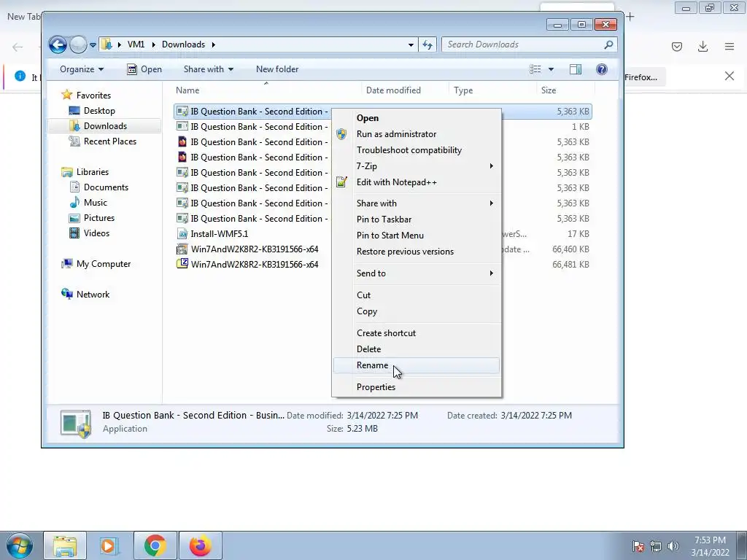Choose Restore previous versions
This screenshot has height=560, width=747.
coord(417,252)
